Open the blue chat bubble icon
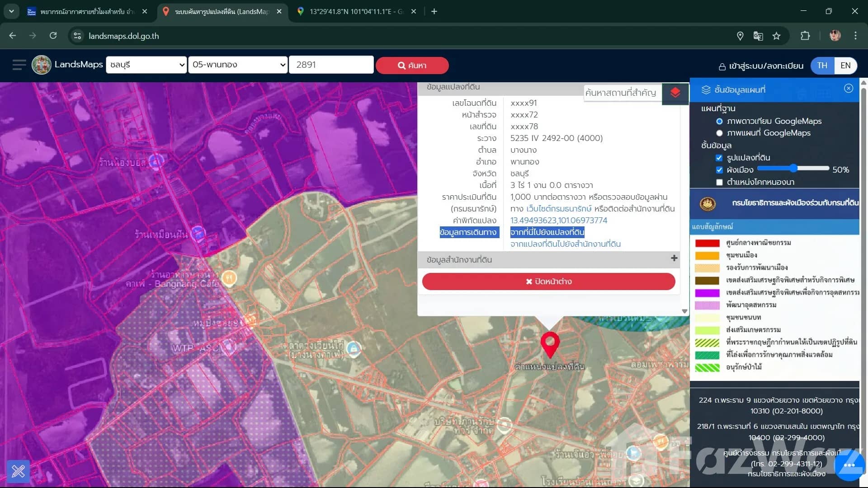The width and height of the screenshot is (868, 488). pyautogui.click(x=849, y=465)
